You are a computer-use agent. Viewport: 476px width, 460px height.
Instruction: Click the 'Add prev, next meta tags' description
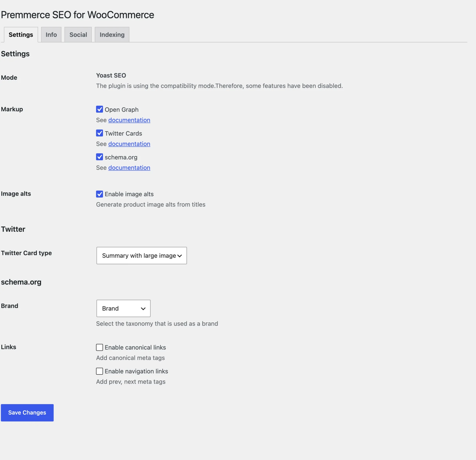coord(131,382)
